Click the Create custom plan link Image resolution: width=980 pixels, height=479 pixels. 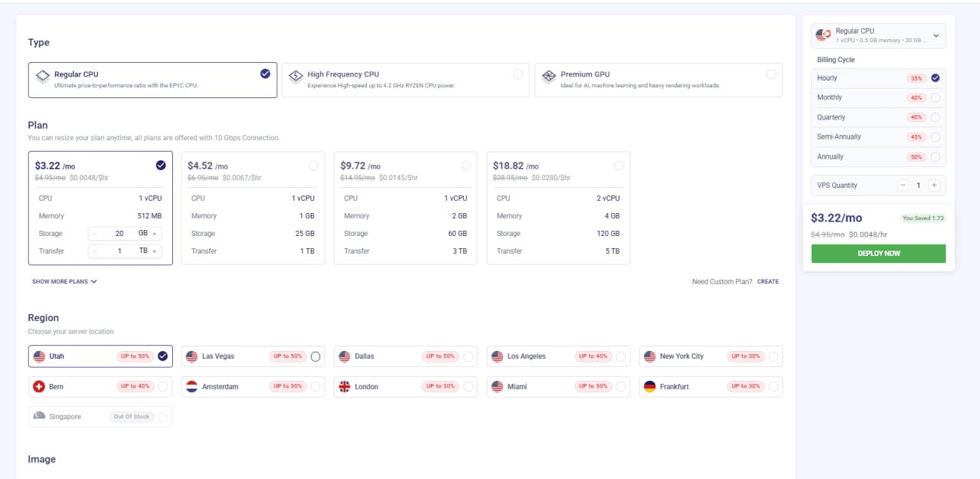[x=768, y=281]
